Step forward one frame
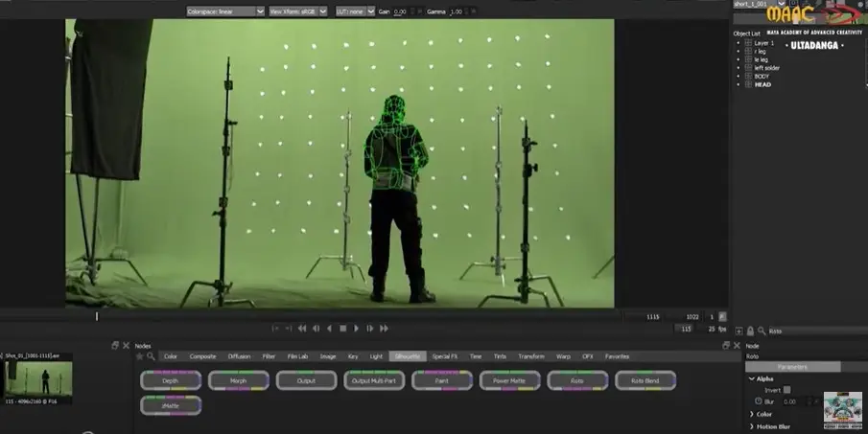Viewport: 868px width, 434px height. 370,329
